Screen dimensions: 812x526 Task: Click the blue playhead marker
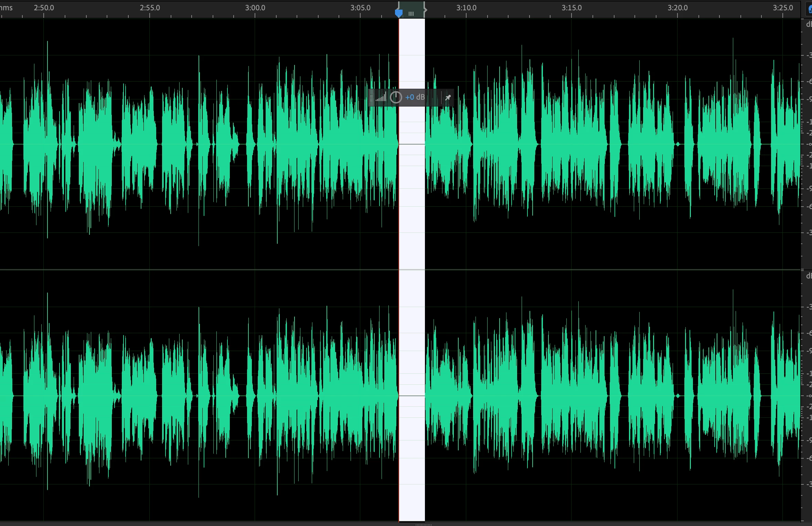399,13
